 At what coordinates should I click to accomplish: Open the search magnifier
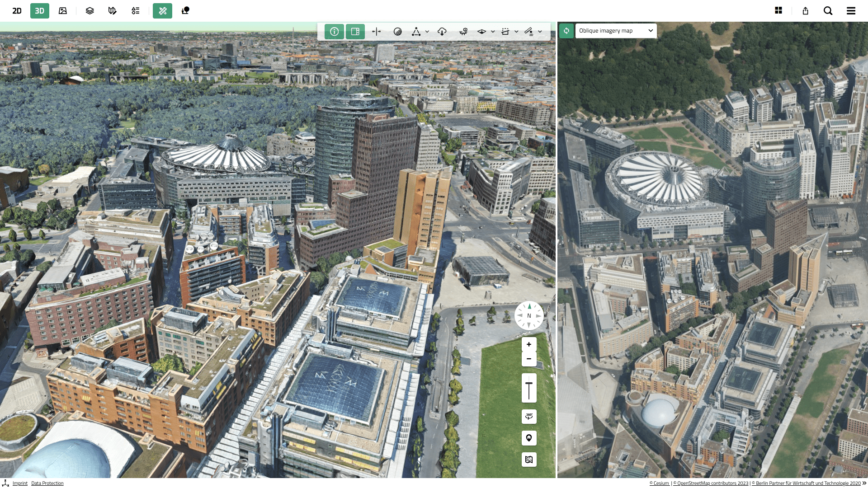coord(828,11)
